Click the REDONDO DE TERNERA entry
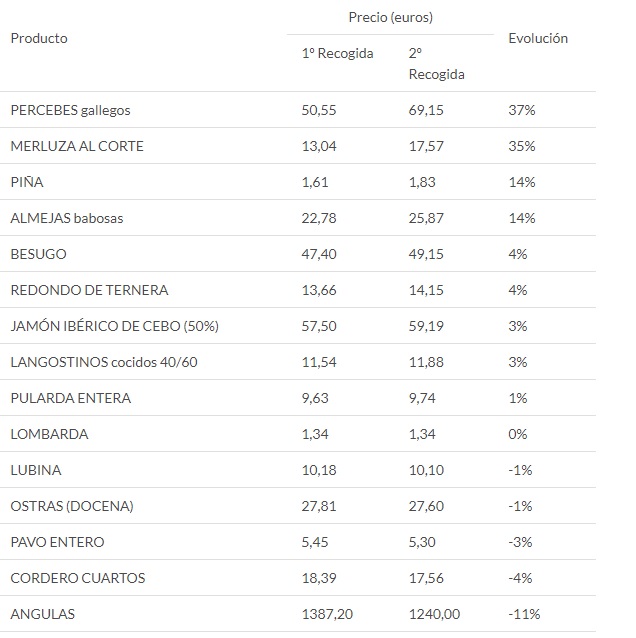Viewport: 636px width, 638px height. click(89, 290)
